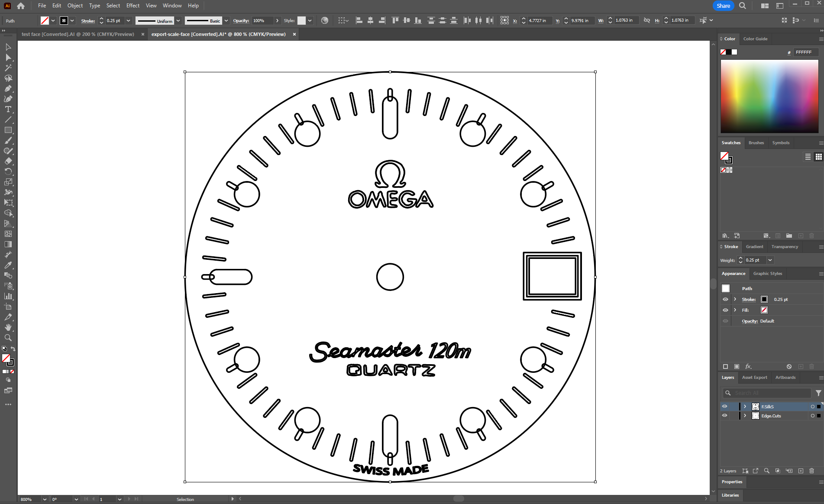
Task: Click the Share button
Action: tap(723, 6)
